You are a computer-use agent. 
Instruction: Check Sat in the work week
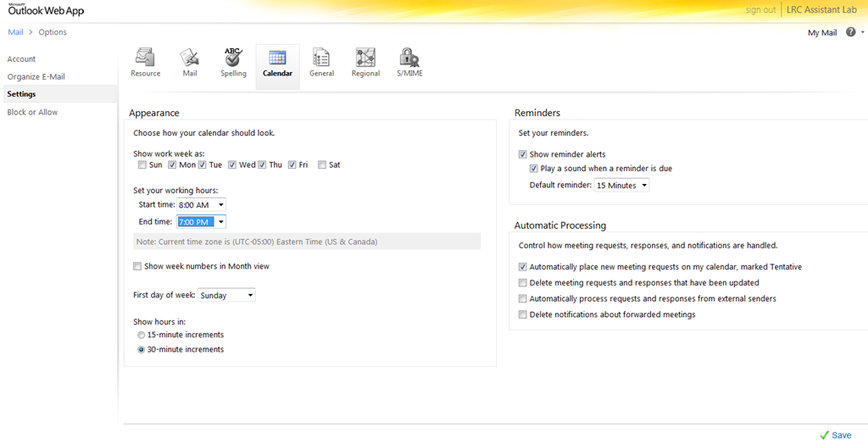pyautogui.click(x=322, y=165)
